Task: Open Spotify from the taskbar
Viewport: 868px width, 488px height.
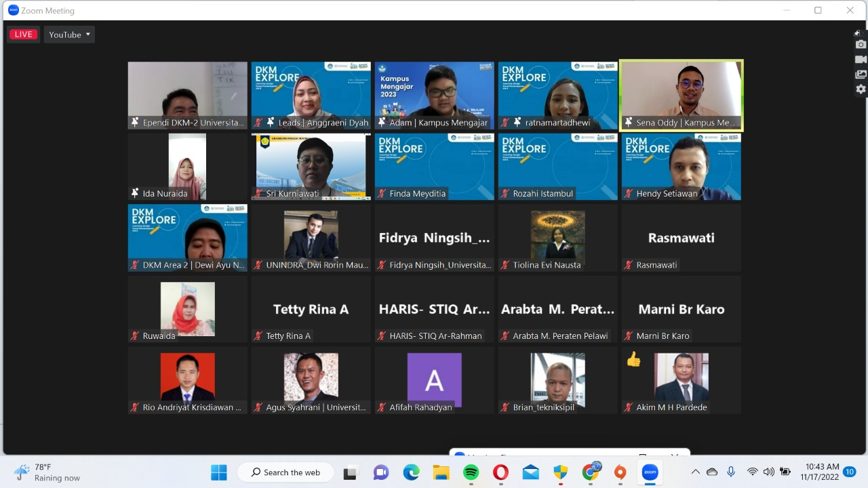Action: 471,472
